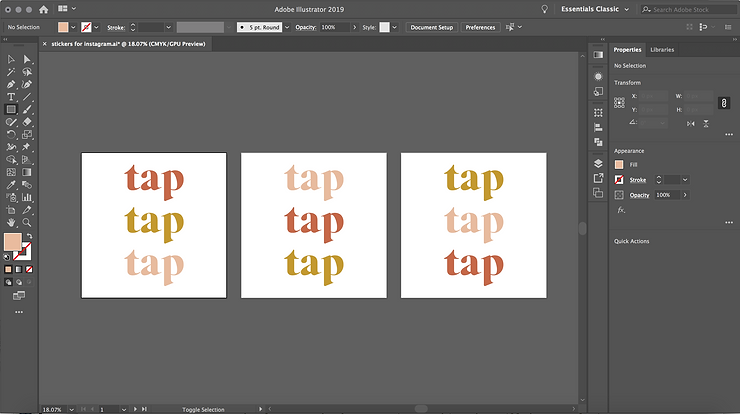
Task: Expand stroke color dropdown in control bar
Action: click(96, 27)
